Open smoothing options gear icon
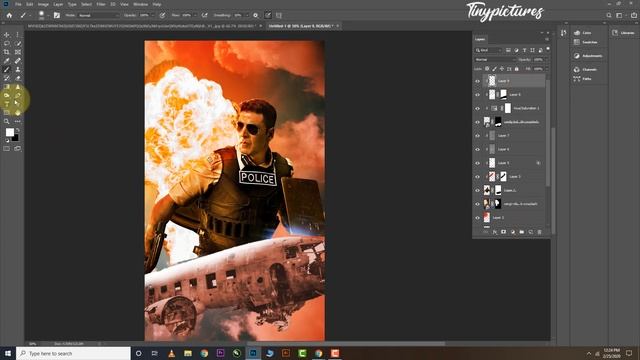 tap(256, 16)
